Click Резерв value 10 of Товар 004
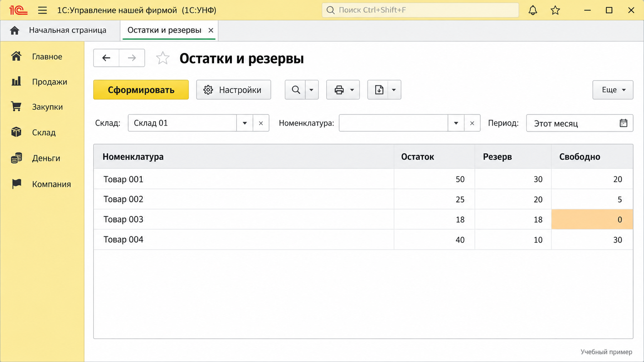 513,240
